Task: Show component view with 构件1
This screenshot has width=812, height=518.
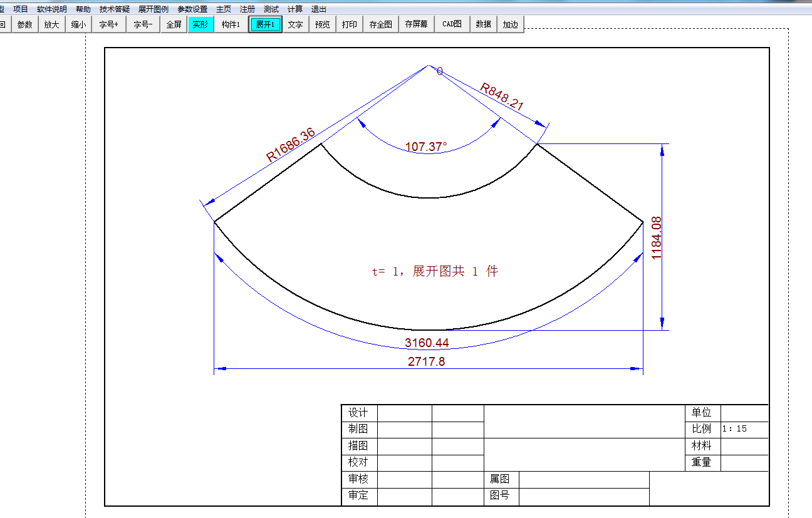Action: click(x=231, y=24)
